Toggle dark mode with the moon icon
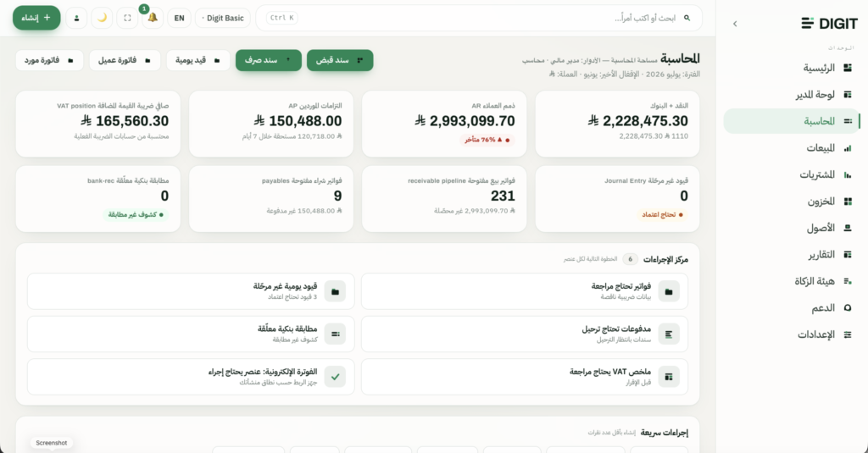Image resolution: width=868 pixels, height=453 pixels. point(102,18)
